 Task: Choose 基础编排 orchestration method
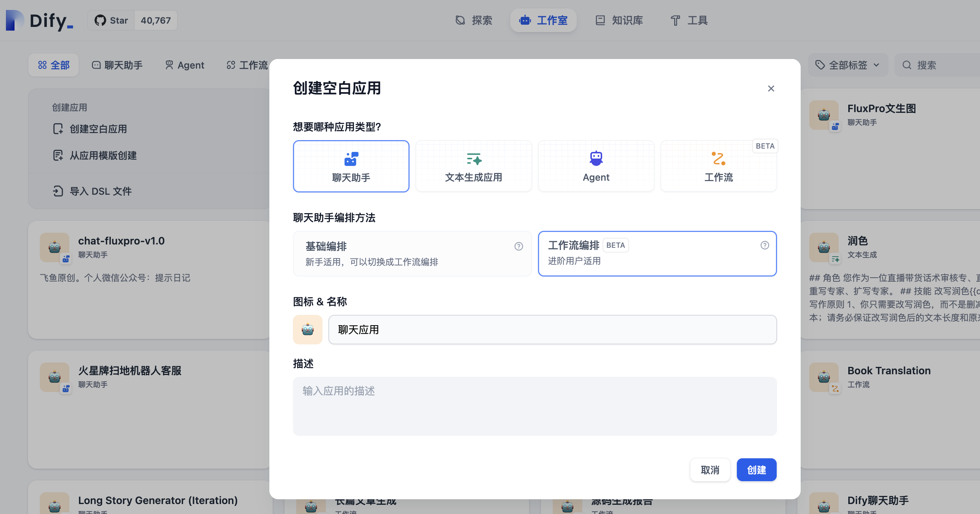coord(412,254)
